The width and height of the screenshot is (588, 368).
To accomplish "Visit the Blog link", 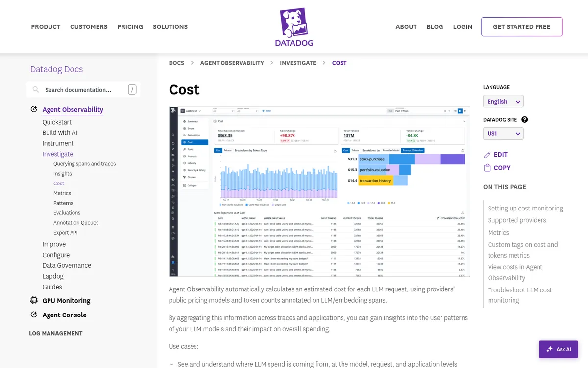I will pyautogui.click(x=435, y=27).
